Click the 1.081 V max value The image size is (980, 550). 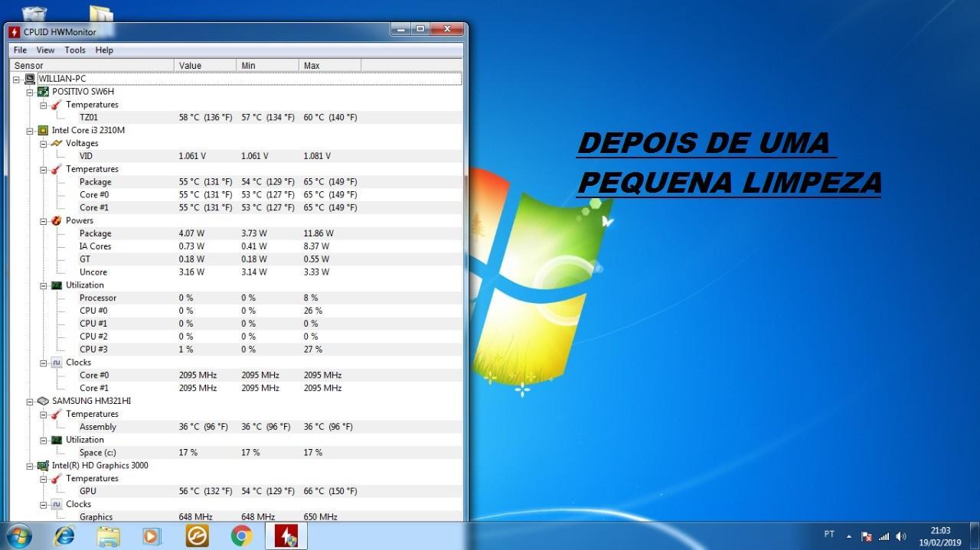click(317, 156)
